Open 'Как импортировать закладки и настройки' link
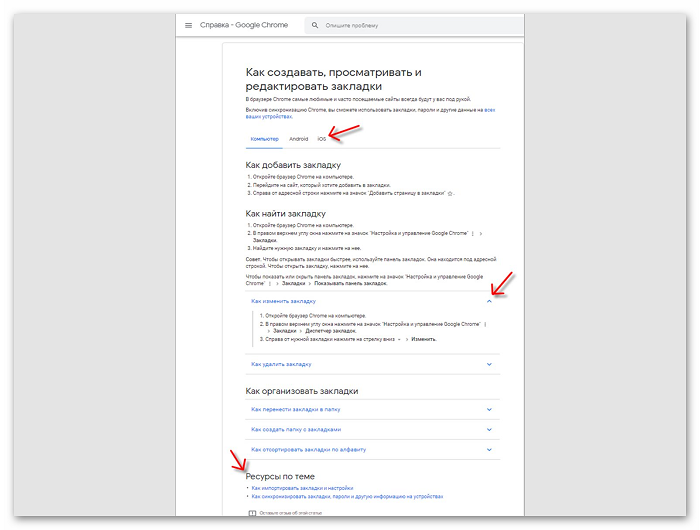 coord(302,488)
